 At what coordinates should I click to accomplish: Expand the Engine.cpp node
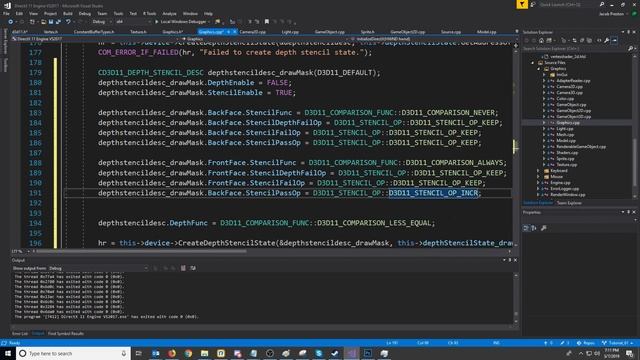coord(538,183)
